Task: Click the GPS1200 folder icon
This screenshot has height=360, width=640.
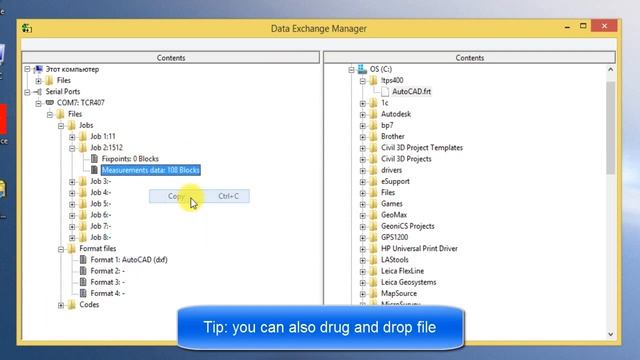Action: point(373,237)
